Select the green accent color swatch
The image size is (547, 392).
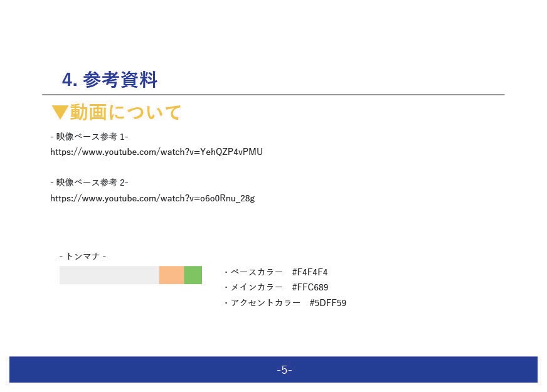(193, 275)
